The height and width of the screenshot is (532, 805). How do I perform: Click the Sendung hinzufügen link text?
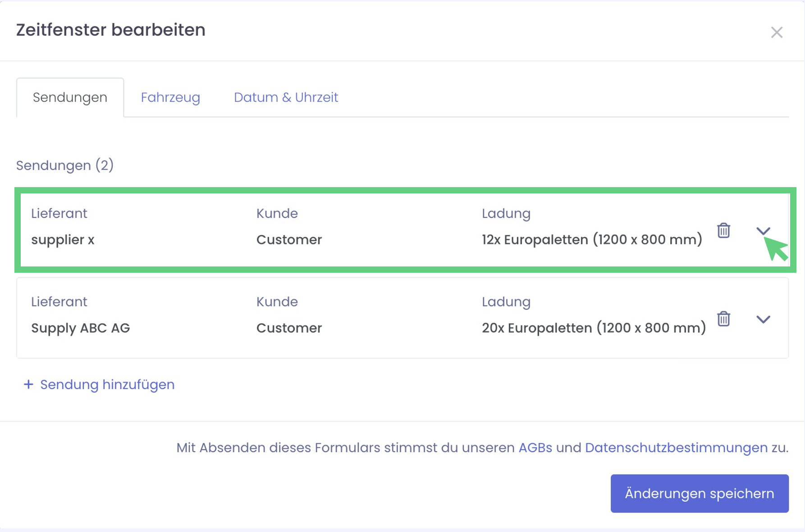(107, 385)
